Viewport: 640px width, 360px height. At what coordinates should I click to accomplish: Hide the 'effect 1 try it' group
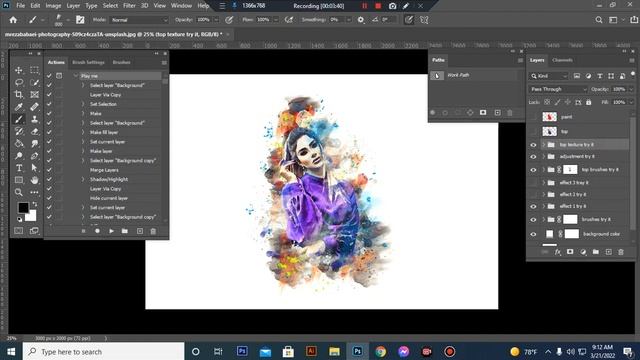pyautogui.click(x=533, y=207)
